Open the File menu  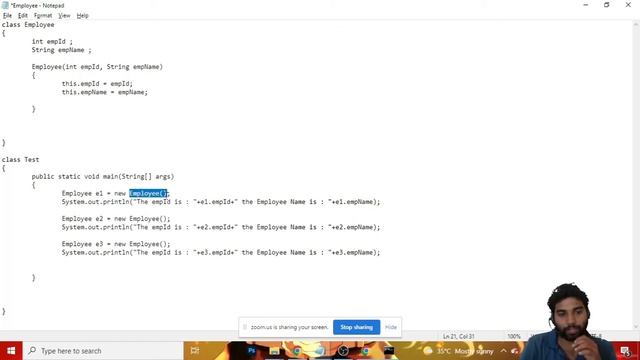point(7,16)
